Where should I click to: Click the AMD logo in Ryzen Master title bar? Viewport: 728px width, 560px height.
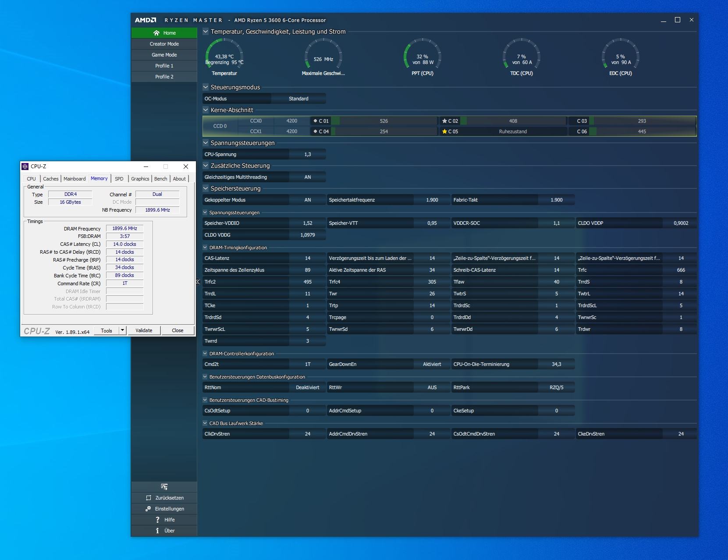click(x=146, y=20)
